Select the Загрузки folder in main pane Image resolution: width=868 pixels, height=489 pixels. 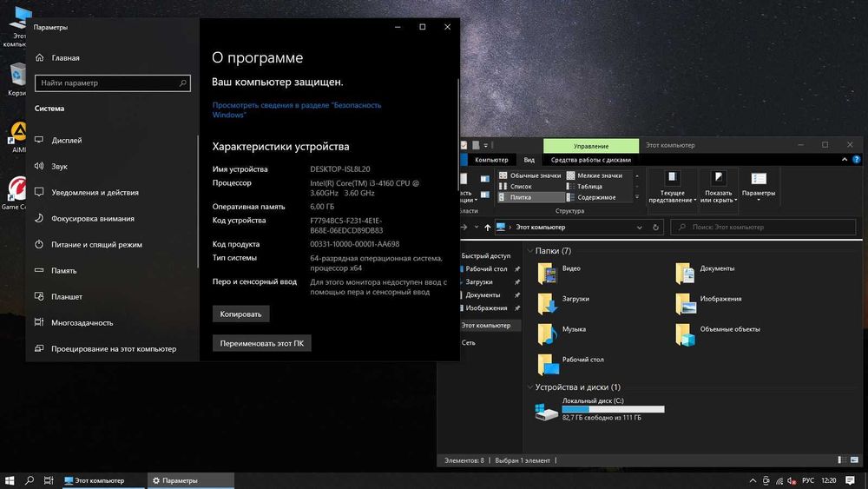point(563,304)
